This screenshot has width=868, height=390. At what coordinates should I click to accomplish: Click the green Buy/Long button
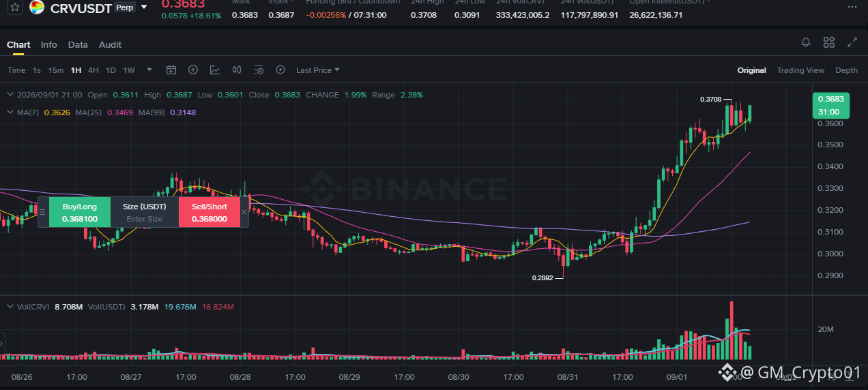point(80,212)
